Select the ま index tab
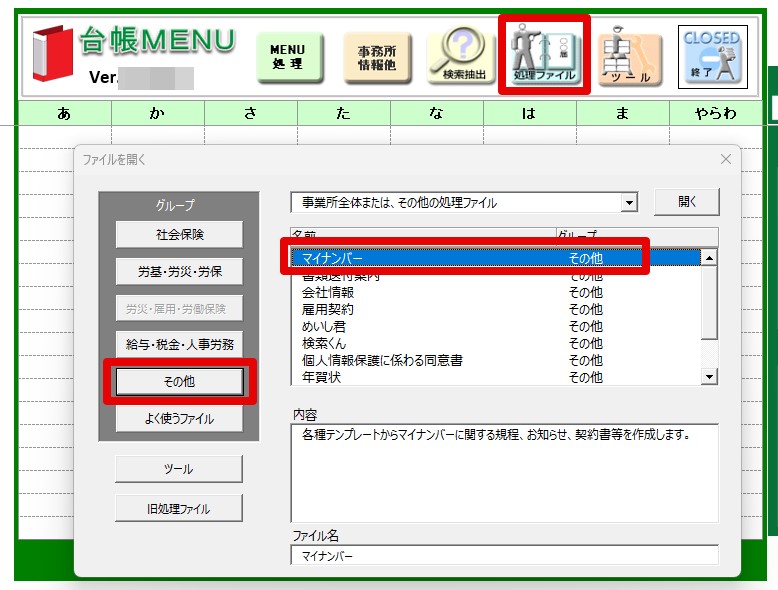 (623, 113)
